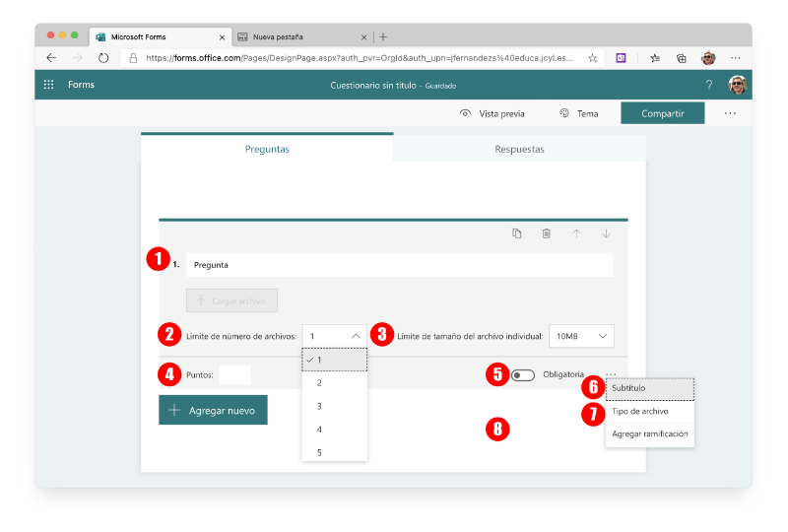Screen dimensions: 788x532
Task: Open the Tema theme picker
Action: click(x=578, y=113)
